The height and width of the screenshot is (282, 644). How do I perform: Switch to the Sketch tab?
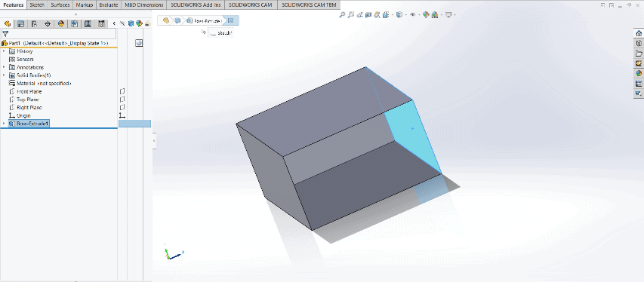37,5
